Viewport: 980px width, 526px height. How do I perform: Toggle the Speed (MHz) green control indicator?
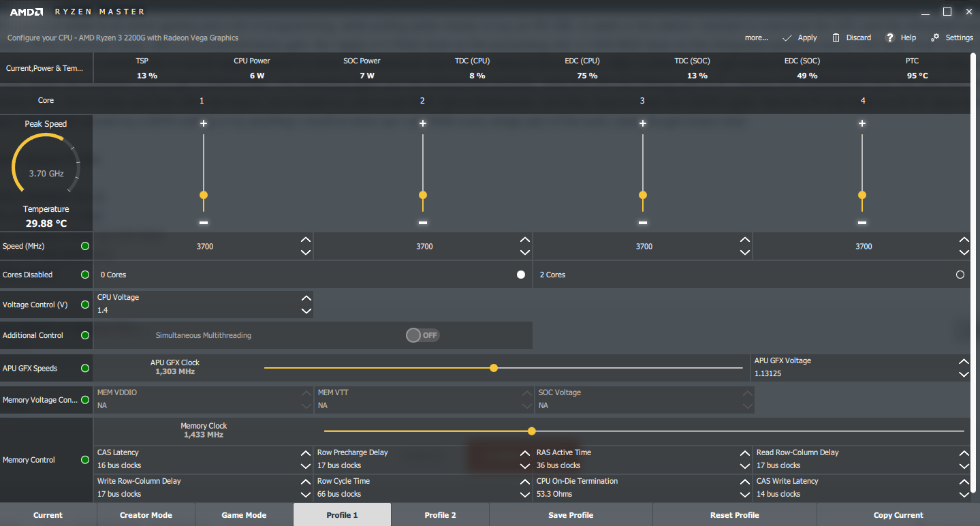click(x=85, y=246)
